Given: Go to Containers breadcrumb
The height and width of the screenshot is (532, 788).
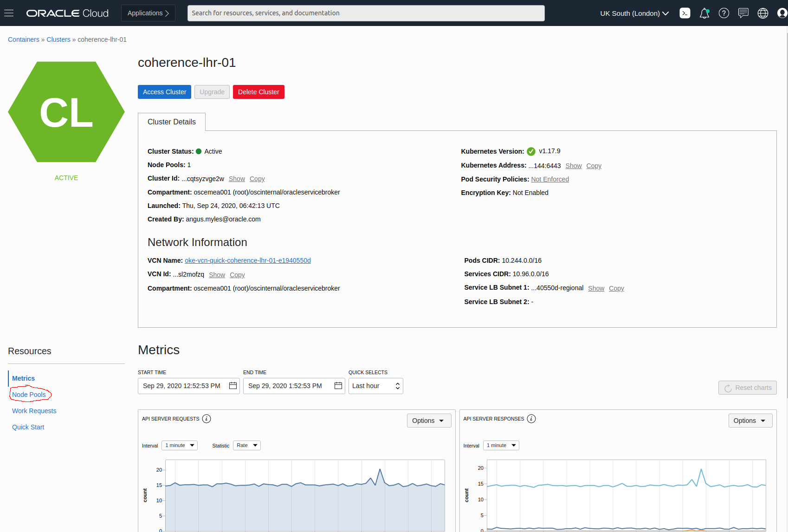Looking at the screenshot, I should 24,39.
